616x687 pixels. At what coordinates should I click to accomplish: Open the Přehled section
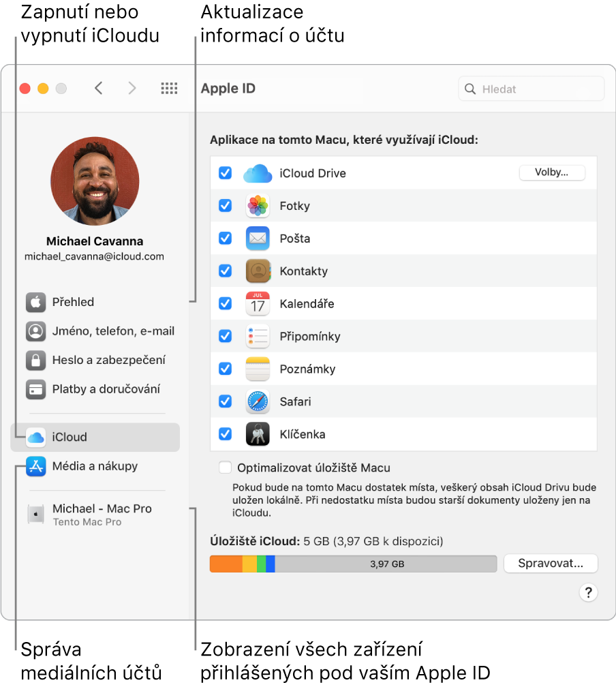(95, 302)
